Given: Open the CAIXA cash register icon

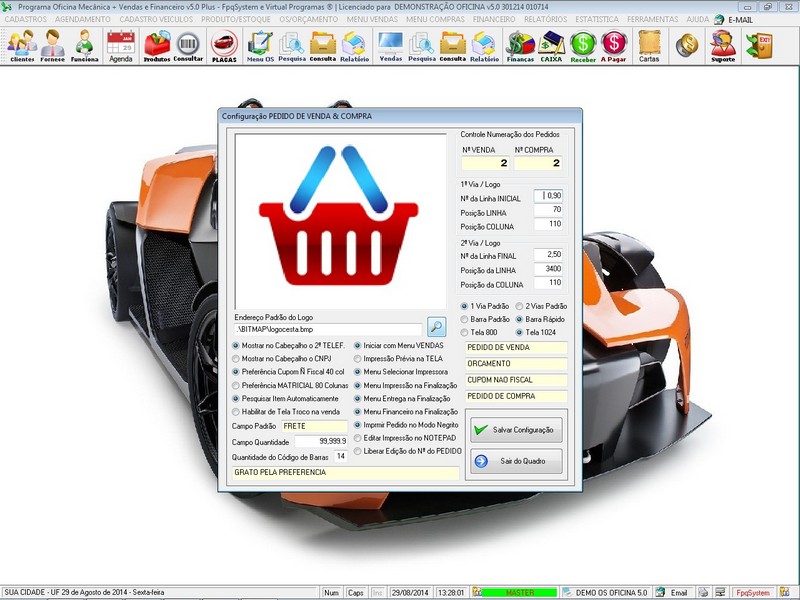Looking at the screenshot, I should 552,45.
